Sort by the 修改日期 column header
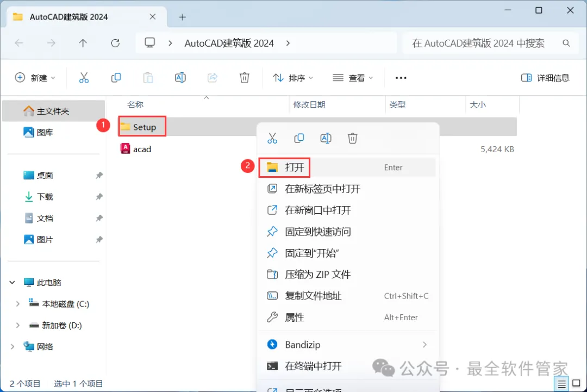The height and width of the screenshot is (392, 587). pos(309,105)
